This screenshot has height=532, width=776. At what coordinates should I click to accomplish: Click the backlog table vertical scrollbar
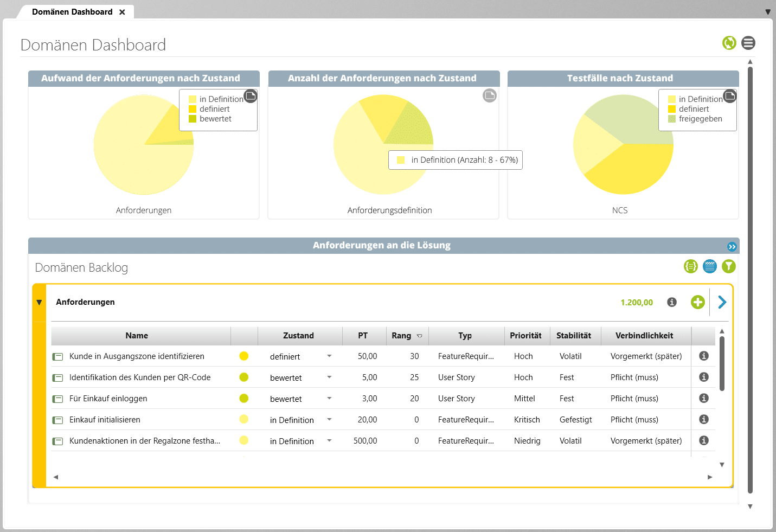(722, 363)
